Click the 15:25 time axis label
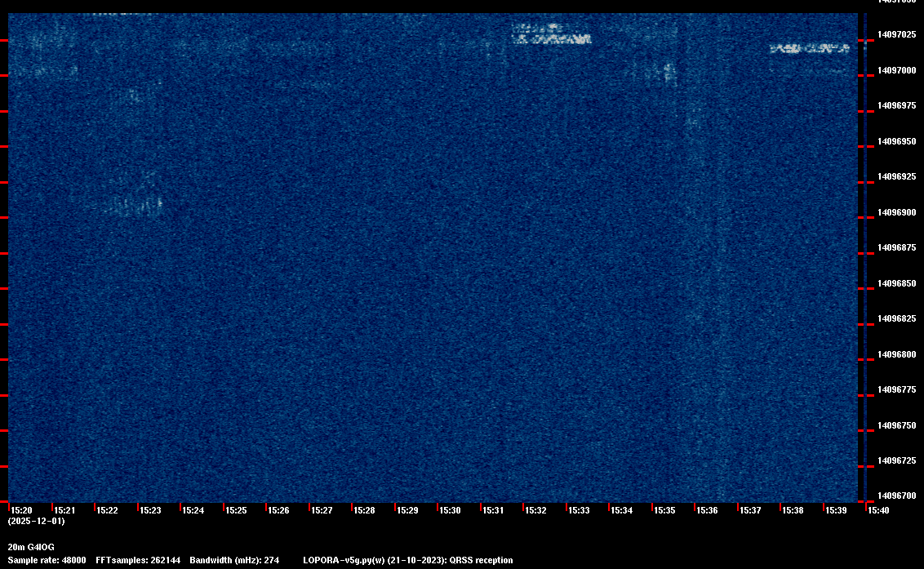Viewport: 924px width, 569px height. pyautogui.click(x=236, y=510)
